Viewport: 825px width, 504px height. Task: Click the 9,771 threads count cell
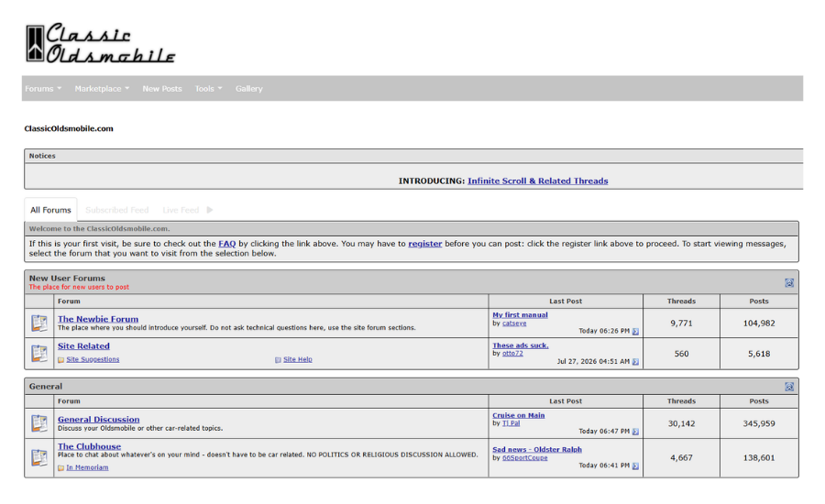click(681, 323)
